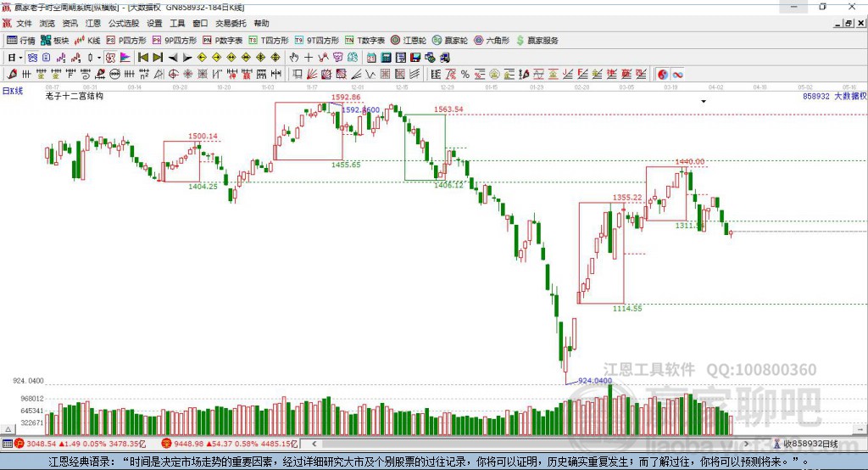Switch to the K线 chart view
The image size is (868, 470).
(x=87, y=41)
